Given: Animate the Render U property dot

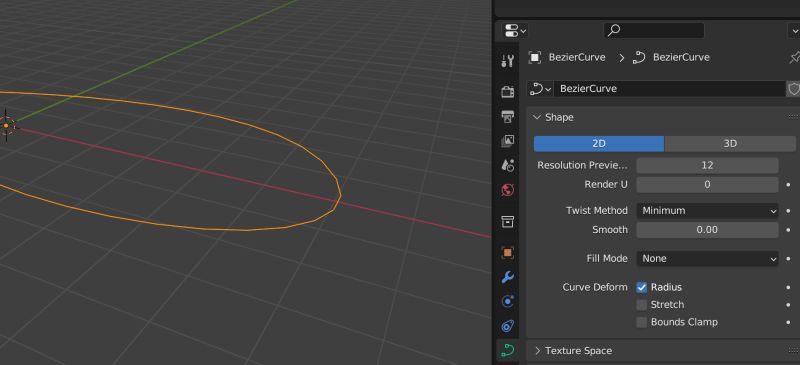Looking at the screenshot, I should pyautogui.click(x=789, y=184).
